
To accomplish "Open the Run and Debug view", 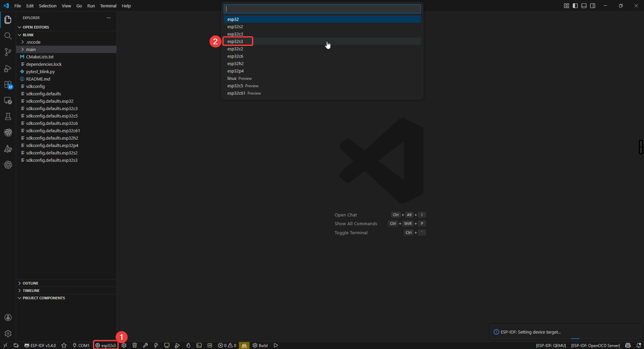I will pyautogui.click(x=8, y=68).
